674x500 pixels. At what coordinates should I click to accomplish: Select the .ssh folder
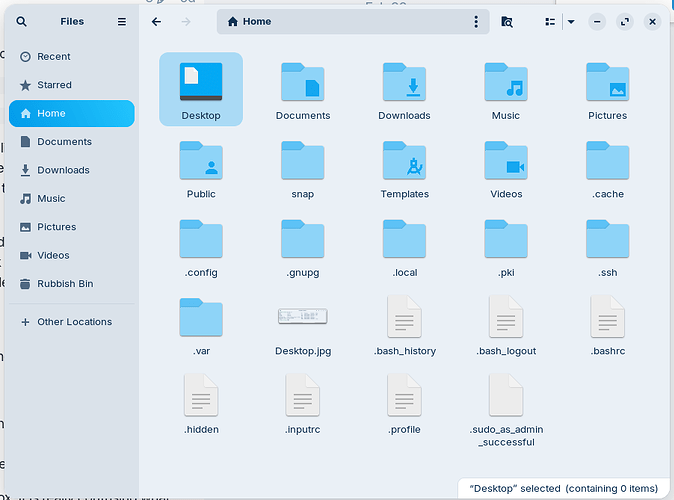(x=607, y=239)
